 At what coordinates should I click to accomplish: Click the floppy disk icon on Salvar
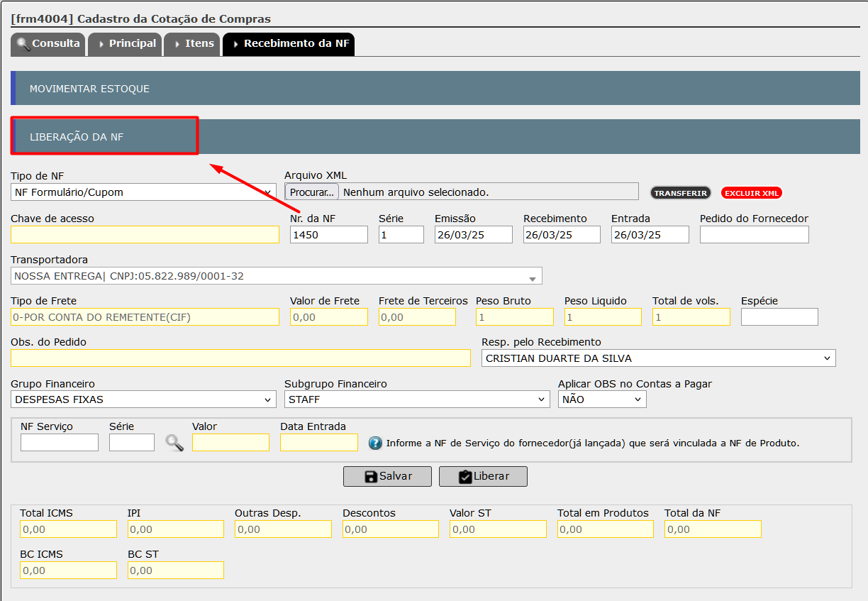pos(371,477)
